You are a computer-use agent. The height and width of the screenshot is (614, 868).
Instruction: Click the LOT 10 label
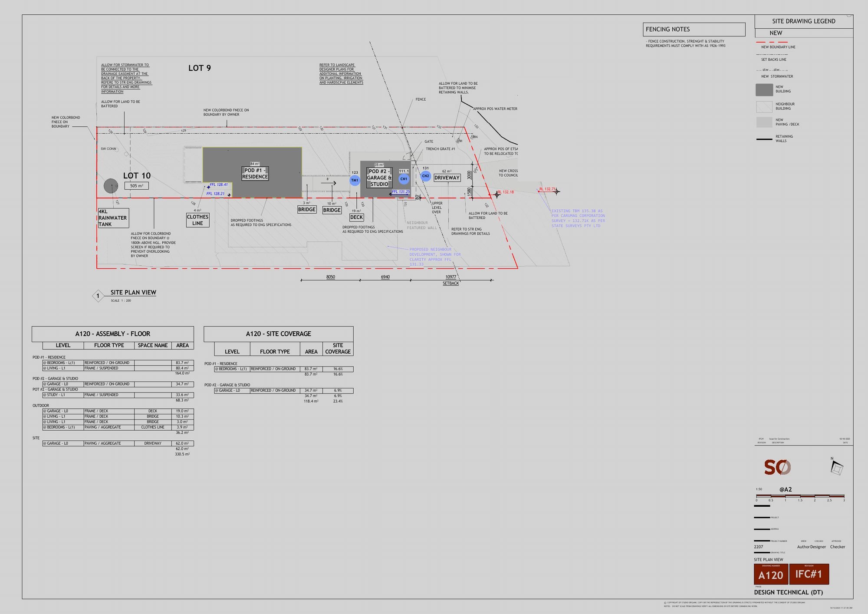137,175
